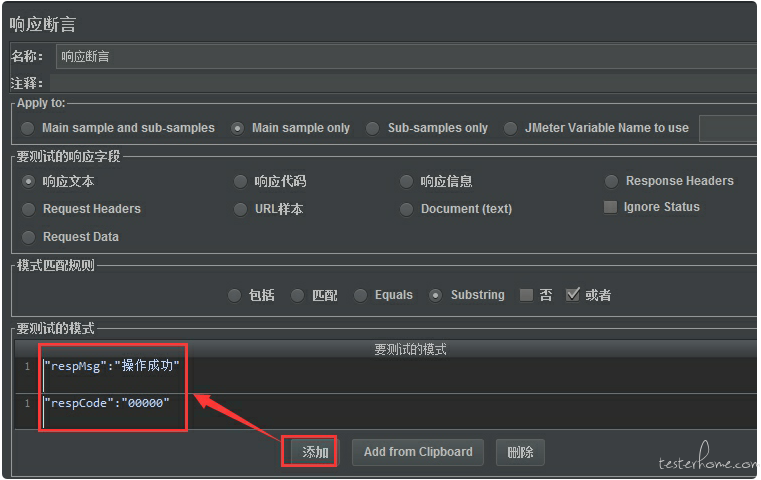Focus the 名称 input field
The width and height of the screenshot is (761, 480).
coord(406,56)
